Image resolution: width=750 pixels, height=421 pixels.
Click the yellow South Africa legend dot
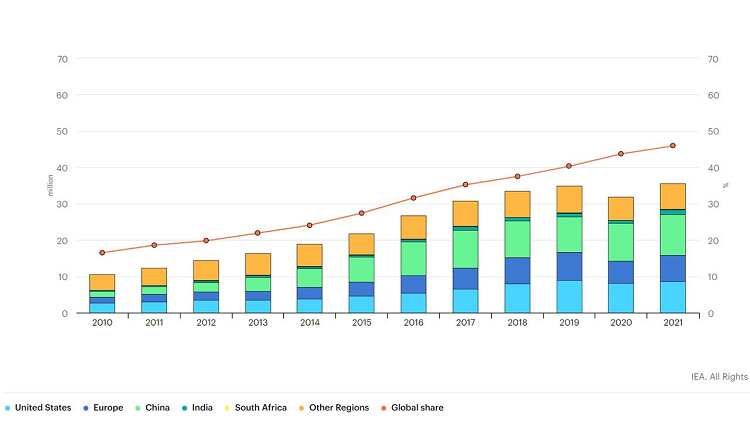[x=227, y=408]
